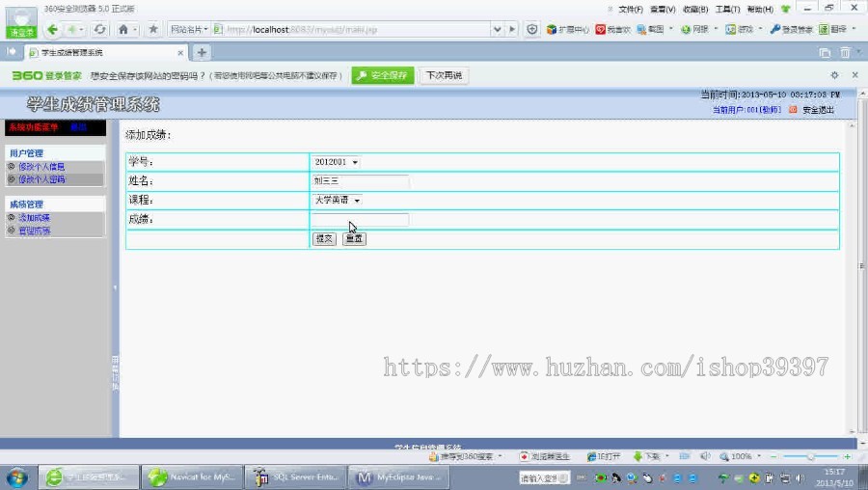Expand the dropdown arrow beside 网银

pyautogui.click(x=716, y=29)
